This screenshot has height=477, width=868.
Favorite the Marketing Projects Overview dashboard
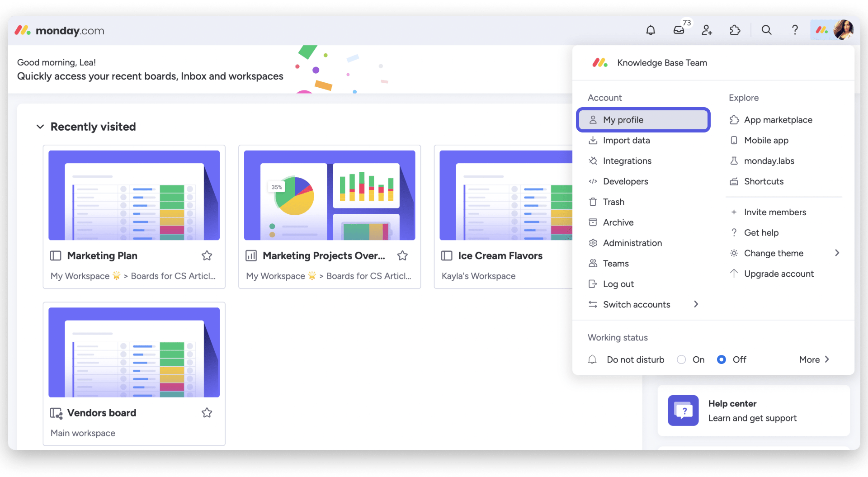[403, 256]
